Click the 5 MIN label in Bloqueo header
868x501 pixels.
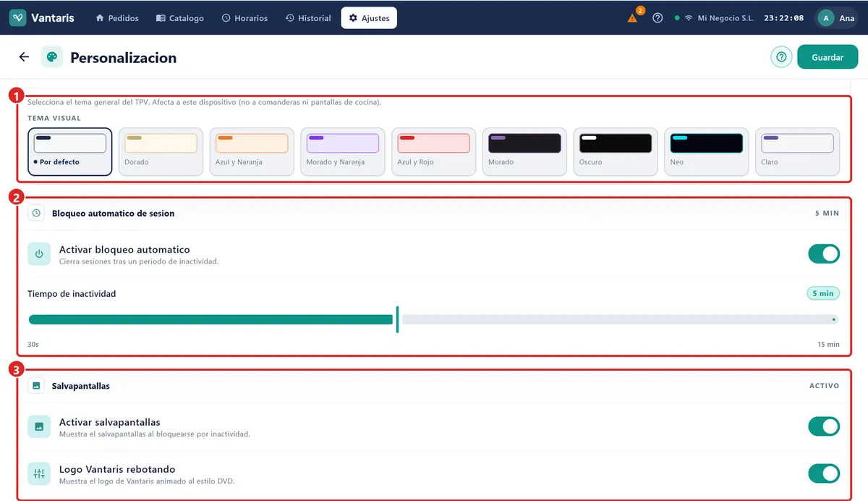[827, 214]
